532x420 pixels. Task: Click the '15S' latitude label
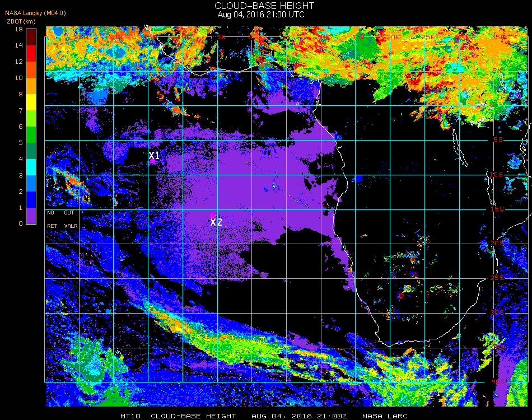pyautogui.click(x=497, y=209)
